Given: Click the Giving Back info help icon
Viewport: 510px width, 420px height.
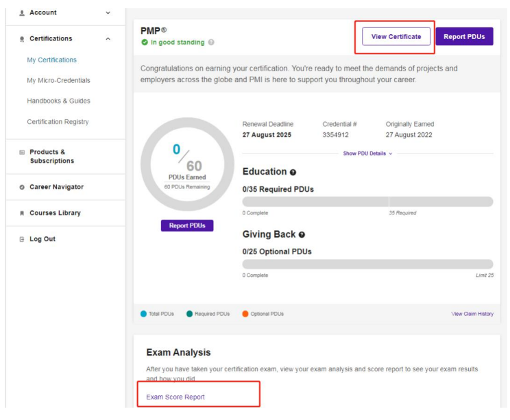Looking at the screenshot, I should [x=302, y=235].
